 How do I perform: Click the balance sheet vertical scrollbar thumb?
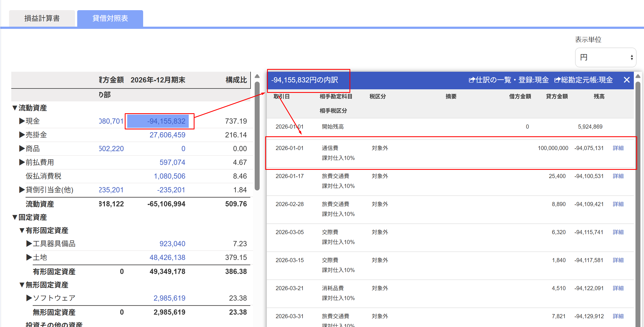coord(257,136)
